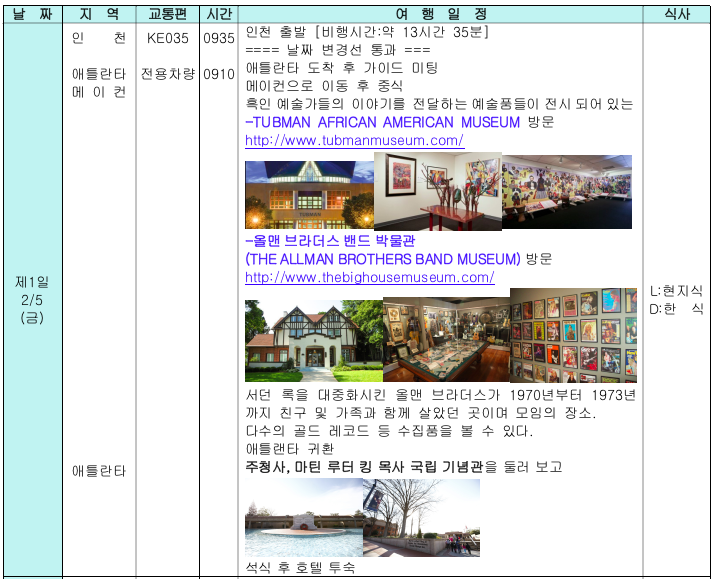
Task: Click the line starting '서던 록을 대중화시킨'
Action: (440, 395)
